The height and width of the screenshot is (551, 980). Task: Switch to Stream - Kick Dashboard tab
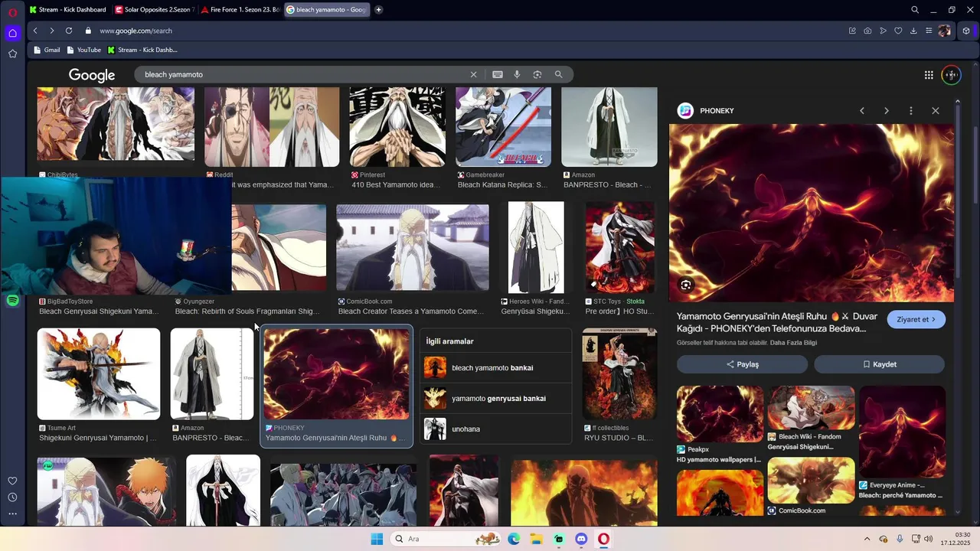click(x=68, y=10)
